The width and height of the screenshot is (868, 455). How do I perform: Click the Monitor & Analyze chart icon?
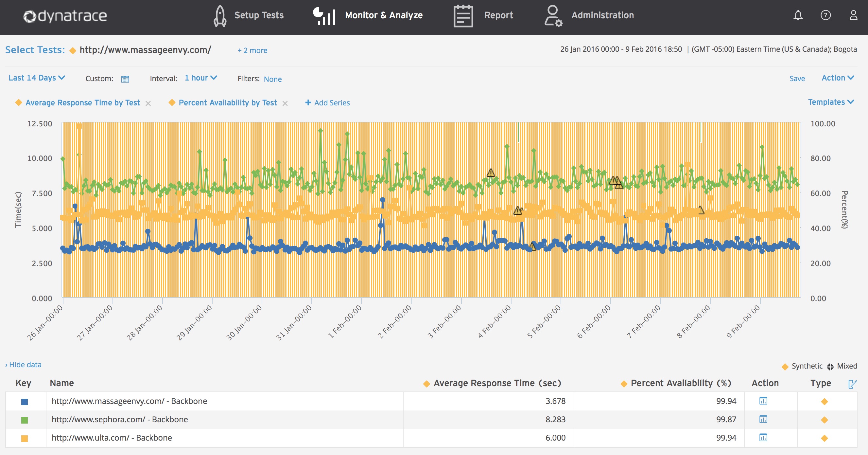point(324,16)
